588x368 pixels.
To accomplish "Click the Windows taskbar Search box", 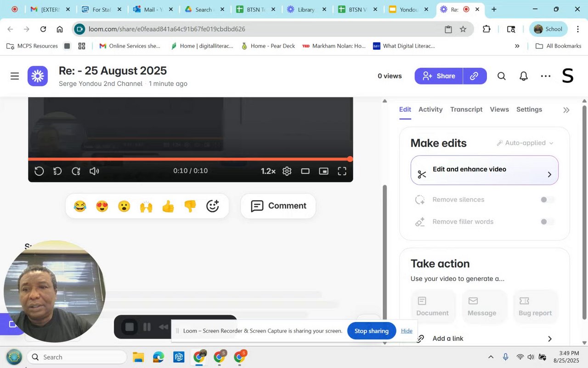I will pyautogui.click(x=76, y=357).
